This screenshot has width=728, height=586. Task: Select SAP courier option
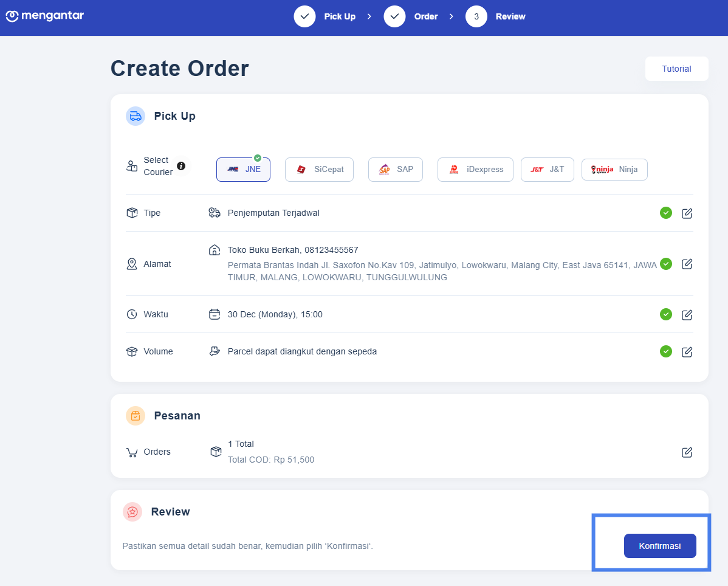point(395,170)
